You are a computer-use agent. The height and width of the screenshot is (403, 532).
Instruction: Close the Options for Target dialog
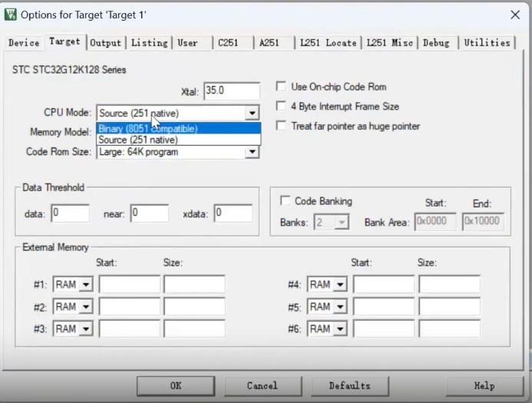coord(514,15)
